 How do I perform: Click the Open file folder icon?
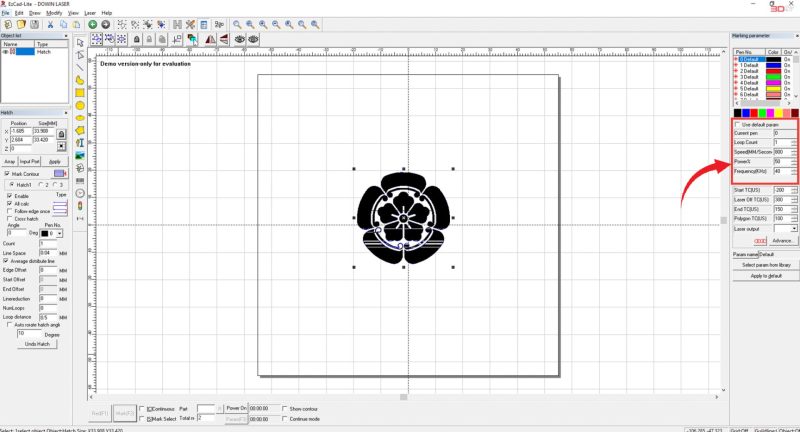[x=21, y=24]
